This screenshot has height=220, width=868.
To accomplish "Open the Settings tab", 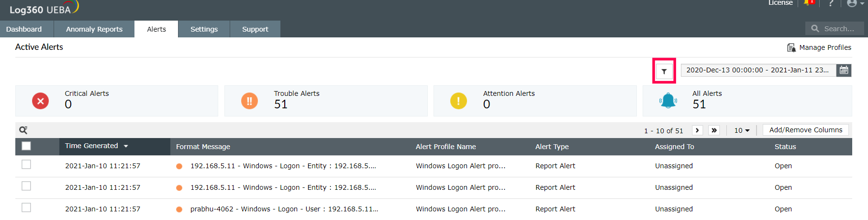I will click(x=204, y=29).
